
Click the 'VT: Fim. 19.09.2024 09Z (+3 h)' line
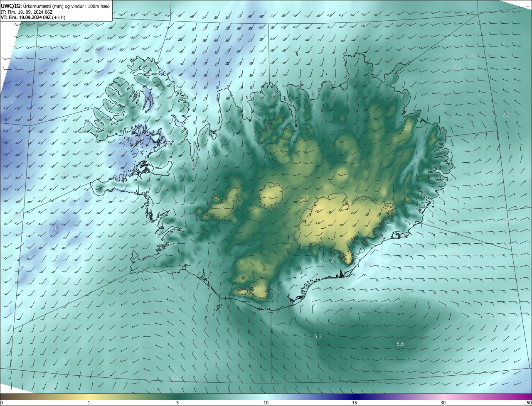pos(33,17)
